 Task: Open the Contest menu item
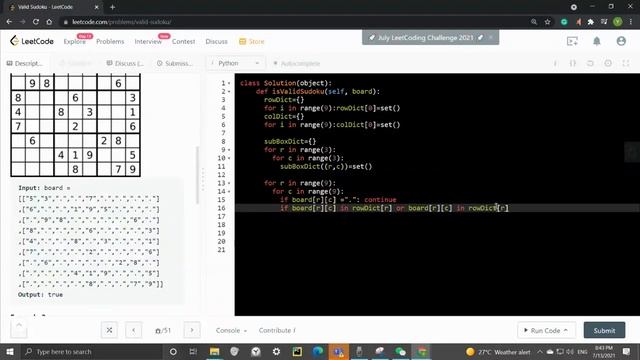pyautogui.click(x=183, y=42)
